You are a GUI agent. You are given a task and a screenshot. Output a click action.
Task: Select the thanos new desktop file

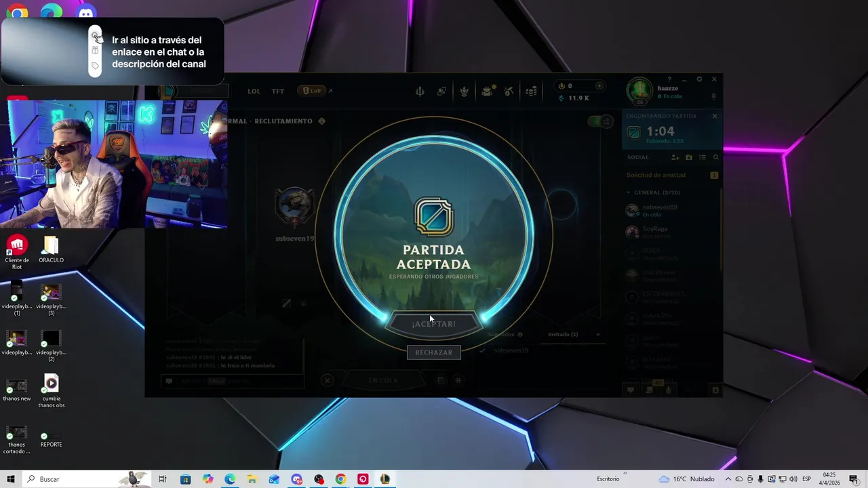pos(17,390)
